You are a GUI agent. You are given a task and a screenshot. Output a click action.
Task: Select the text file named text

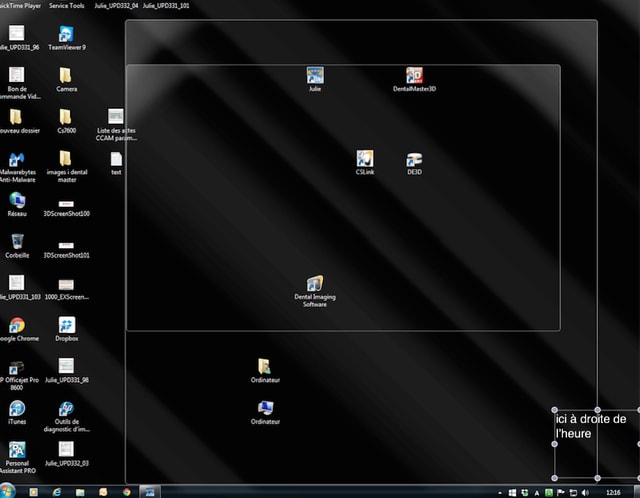(x=116, y=159)
